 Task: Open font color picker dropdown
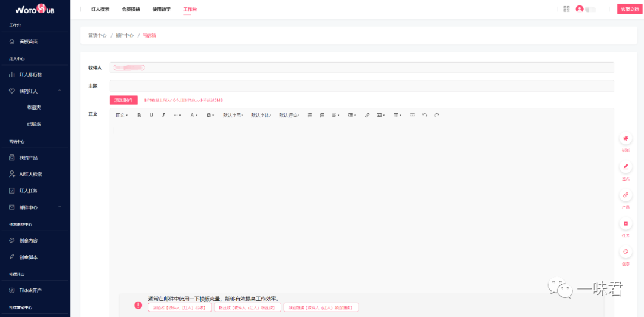pyautogui.click(x=194, y=116)
